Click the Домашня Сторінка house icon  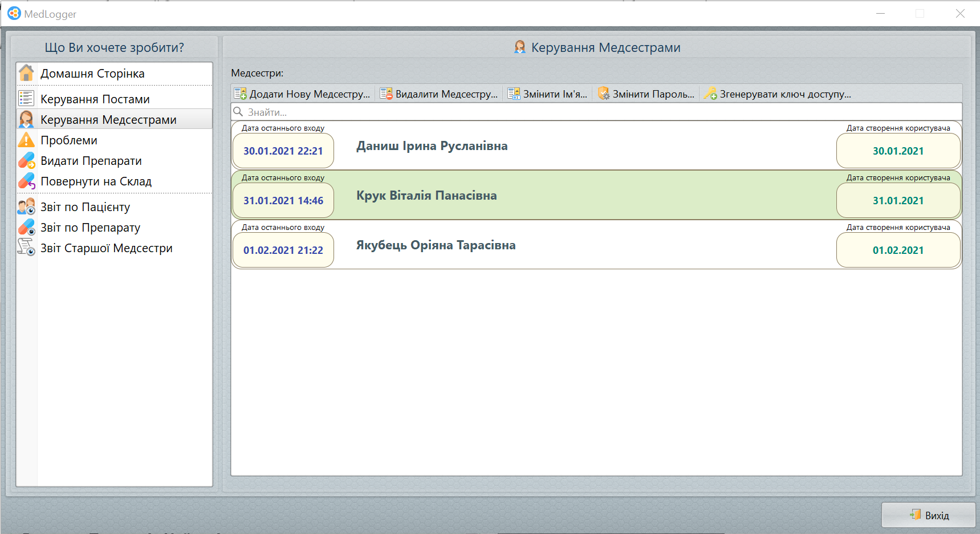pyautogui.click(x=26, y=73)
